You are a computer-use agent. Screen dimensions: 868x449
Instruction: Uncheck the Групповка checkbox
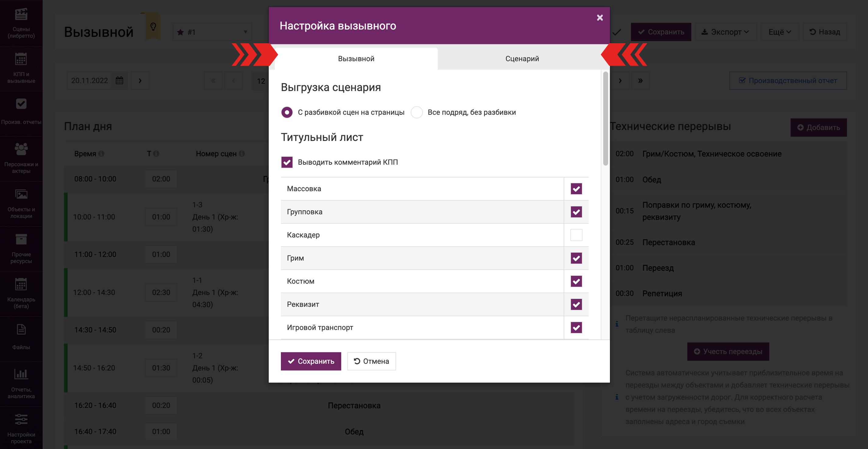(x=576, y=212)
